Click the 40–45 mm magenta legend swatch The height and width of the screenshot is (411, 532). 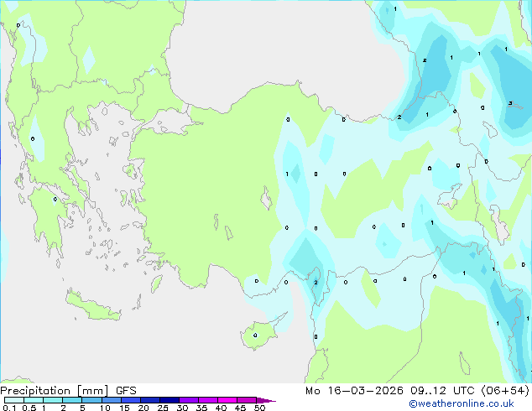pyautogui.click(x=227, y=400)
